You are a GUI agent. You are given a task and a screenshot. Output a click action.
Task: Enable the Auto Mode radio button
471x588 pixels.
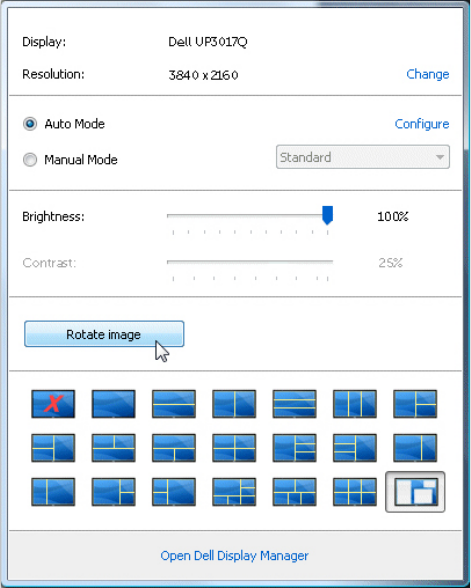coord(30,124)
